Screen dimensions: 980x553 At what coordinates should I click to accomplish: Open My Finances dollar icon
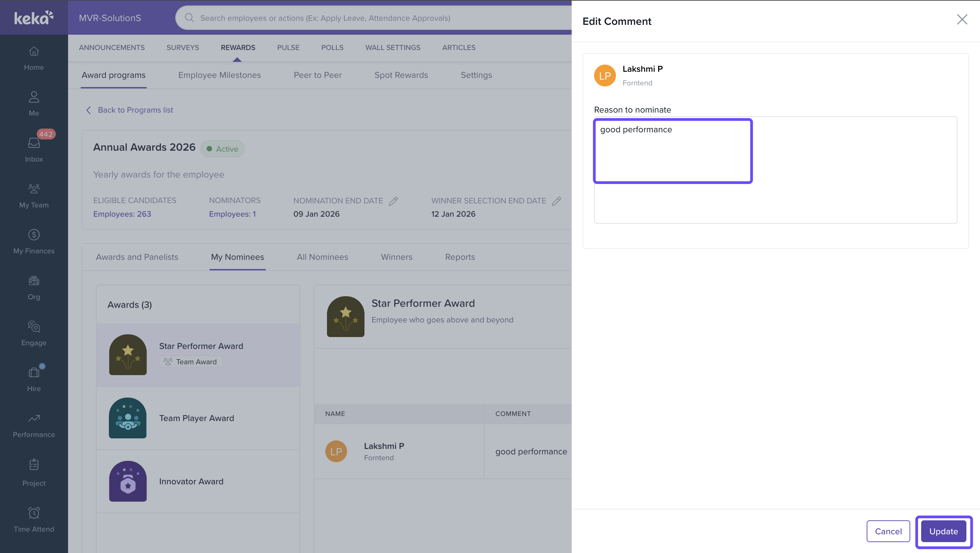34,235
